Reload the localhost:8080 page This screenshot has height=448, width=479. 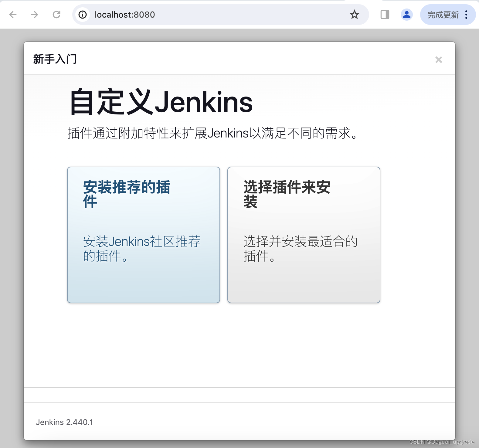pyautogui.click(x=56, y=15)
